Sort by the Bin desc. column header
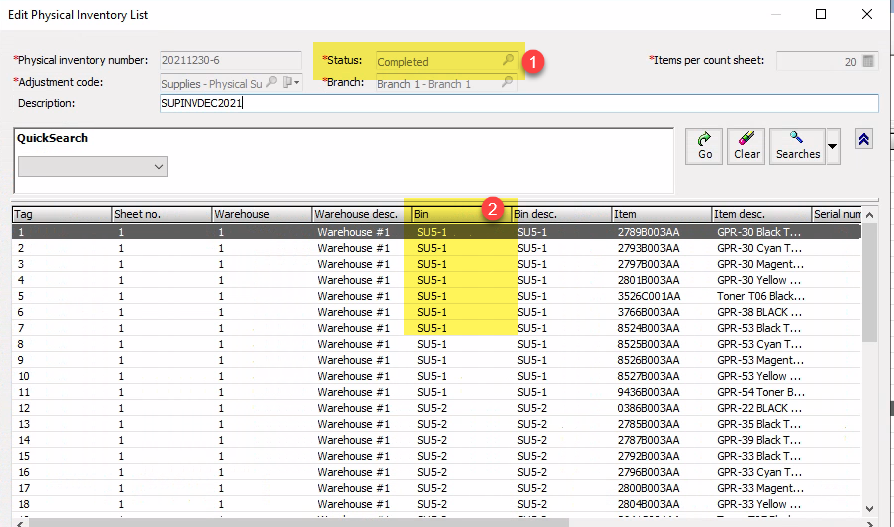The image size is (894, 527). tap(562, 214)
